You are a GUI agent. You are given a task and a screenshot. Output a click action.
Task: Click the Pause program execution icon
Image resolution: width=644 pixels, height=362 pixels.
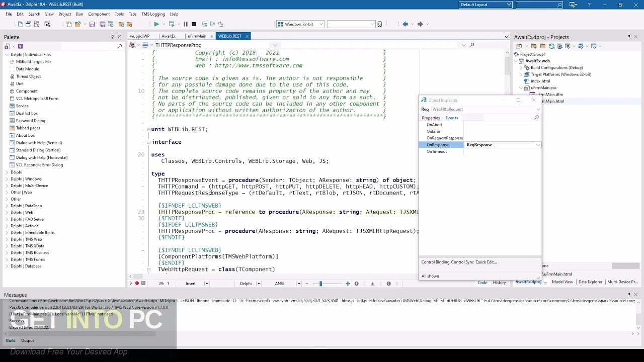[x=186, y=24]
